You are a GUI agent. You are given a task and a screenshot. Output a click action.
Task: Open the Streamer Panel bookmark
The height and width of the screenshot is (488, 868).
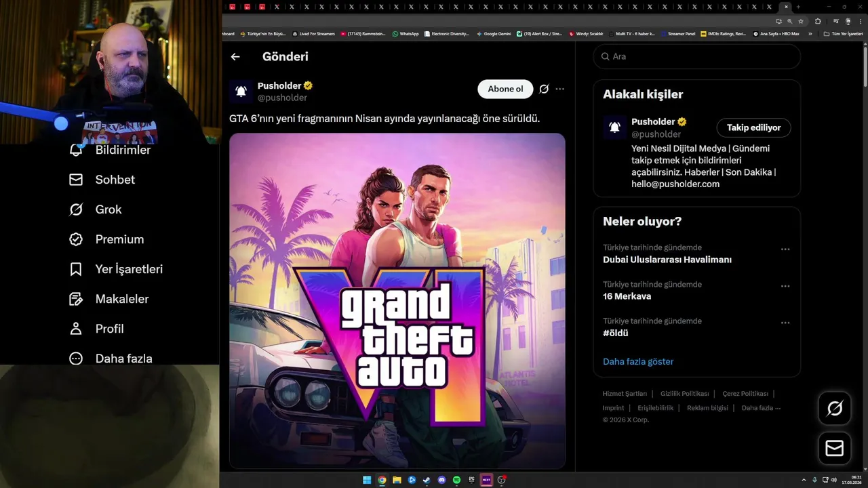[x=677, y=33]
